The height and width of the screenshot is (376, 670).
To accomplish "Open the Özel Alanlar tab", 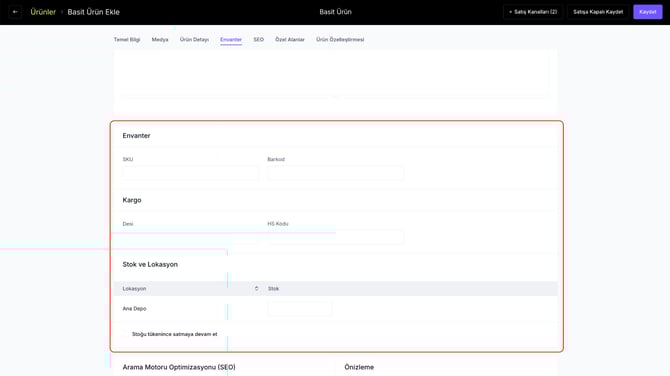I will pyautogui.click(x=290, y=39).
